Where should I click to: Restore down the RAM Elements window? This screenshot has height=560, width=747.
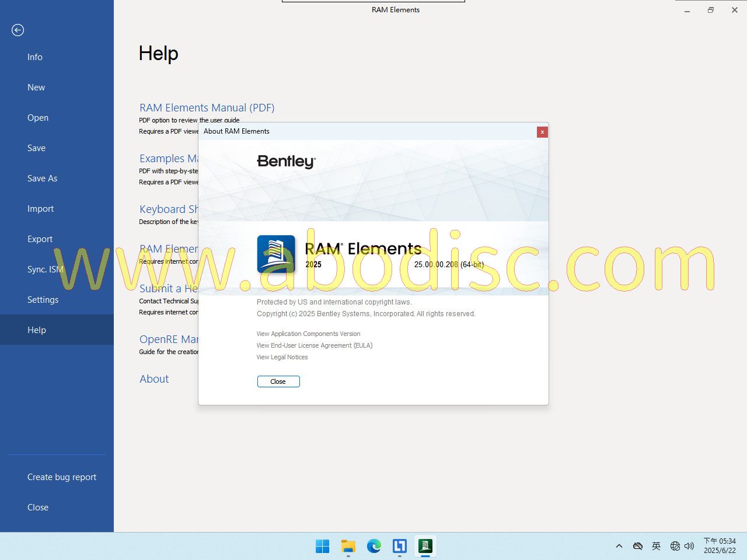[711, 10]
